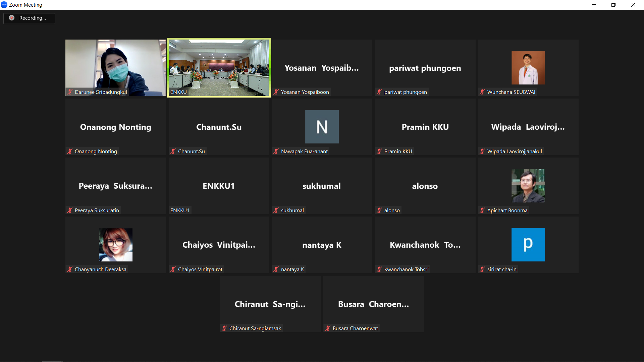Click muted mic icon for Pramin KKU
The image size is (644, 362).
(x=379, y=151)
